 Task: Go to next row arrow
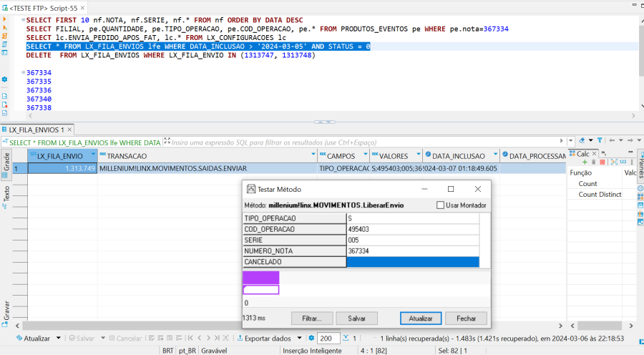coord(208,338)
